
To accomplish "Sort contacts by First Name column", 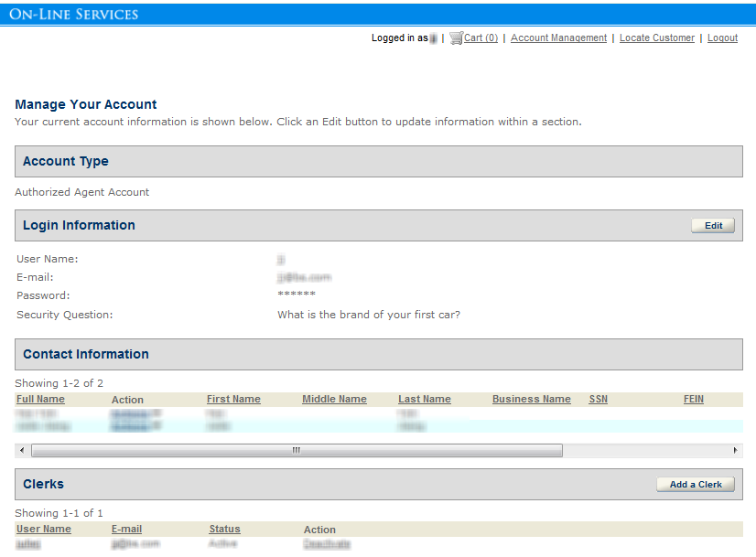I will (x=233, y=400).
